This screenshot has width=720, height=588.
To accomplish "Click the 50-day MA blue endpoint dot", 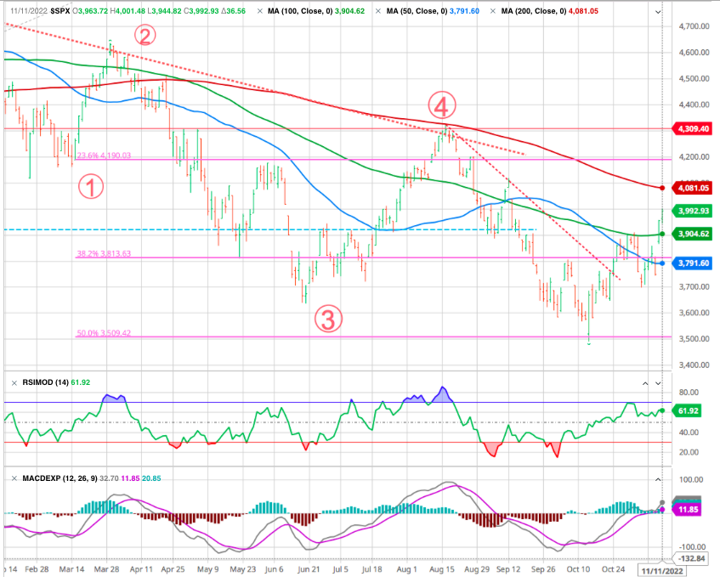I will (662, 263).
